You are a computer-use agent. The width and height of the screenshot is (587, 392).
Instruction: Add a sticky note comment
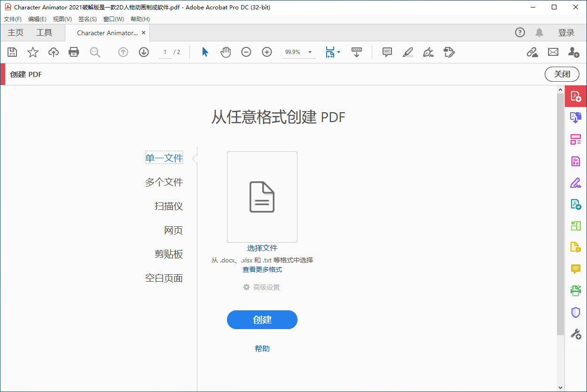point(387,52)
